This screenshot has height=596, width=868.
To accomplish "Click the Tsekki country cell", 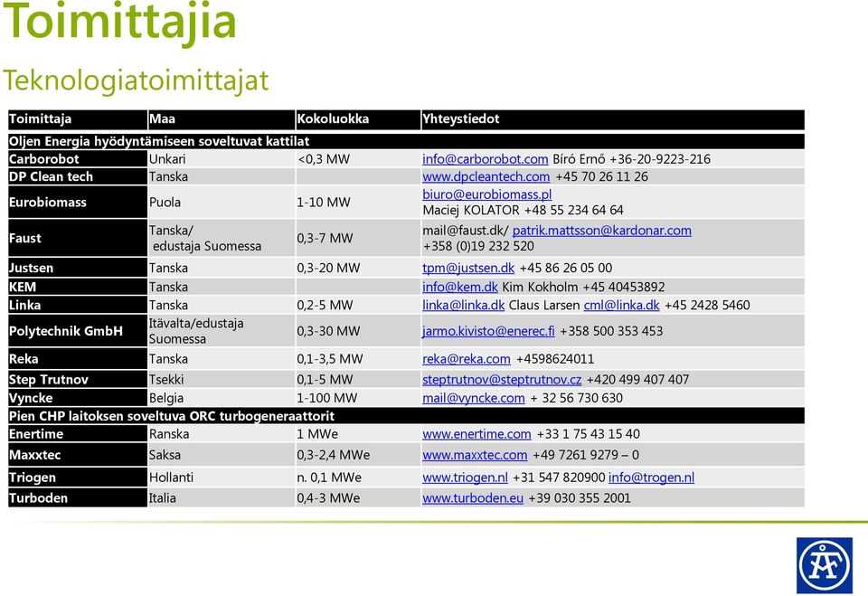I will [222, 380].
